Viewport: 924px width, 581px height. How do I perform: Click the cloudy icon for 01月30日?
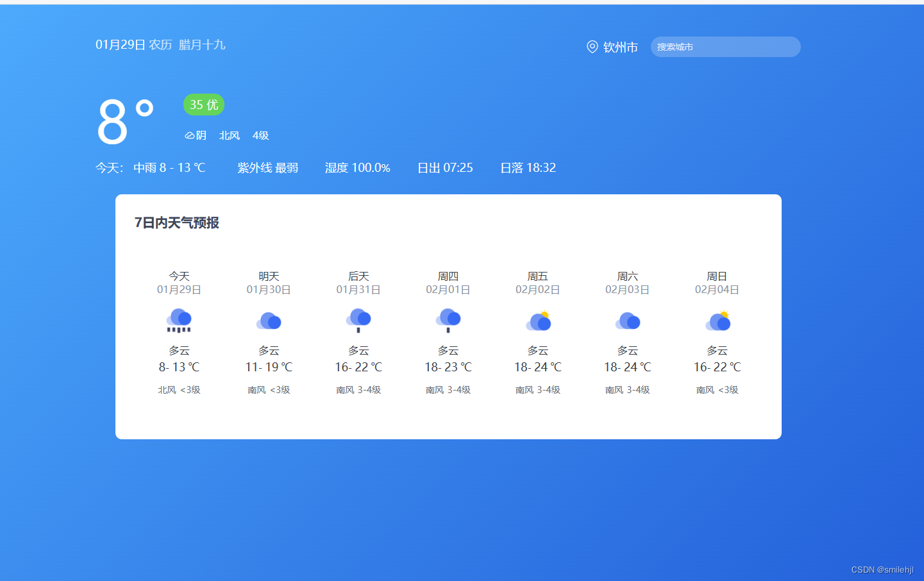coord(269,321)
